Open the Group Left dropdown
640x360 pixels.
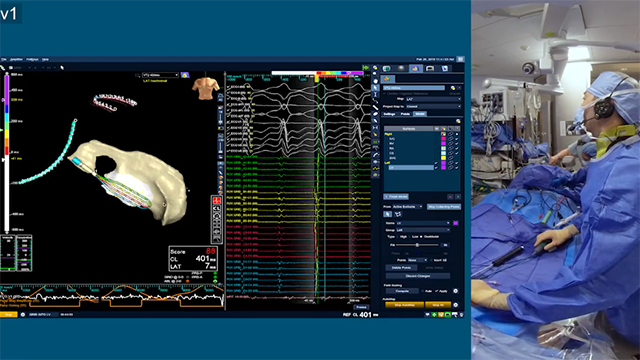click(422, 230)
